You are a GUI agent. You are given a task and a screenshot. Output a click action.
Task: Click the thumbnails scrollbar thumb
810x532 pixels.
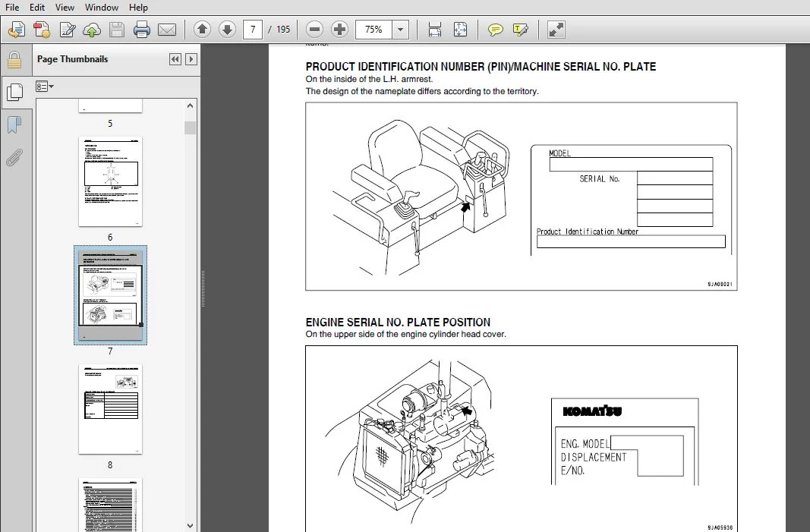point(190,127)
